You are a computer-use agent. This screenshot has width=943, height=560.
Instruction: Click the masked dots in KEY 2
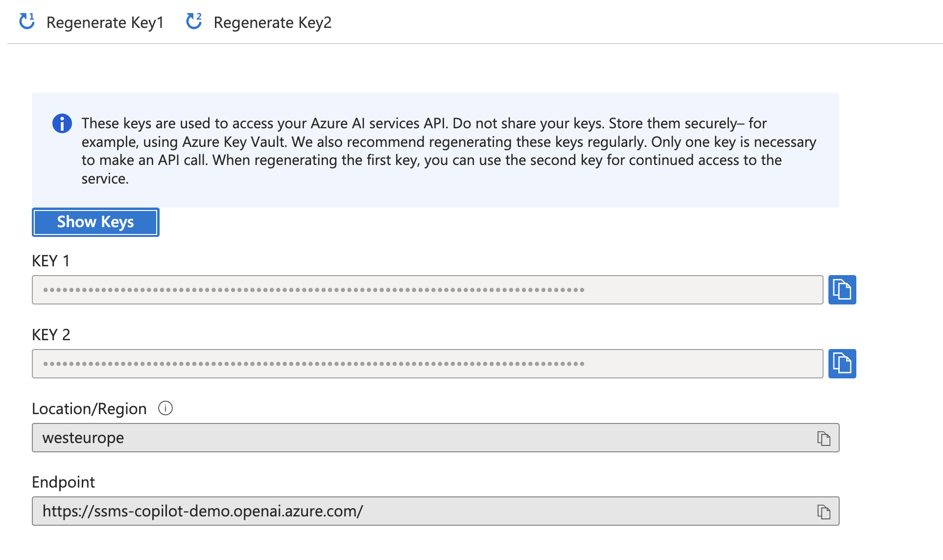coord(313,364)
